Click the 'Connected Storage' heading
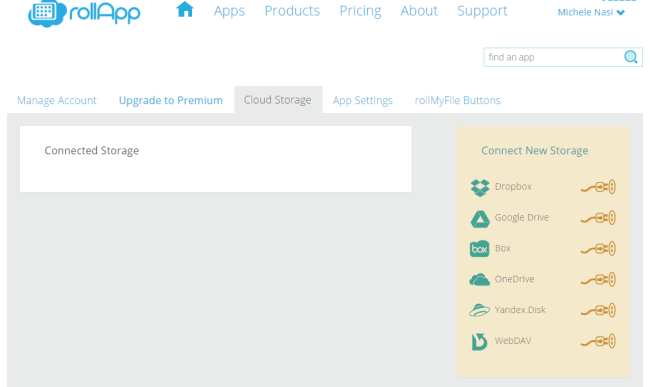The image size is (650, 387). tap(92, 151)
